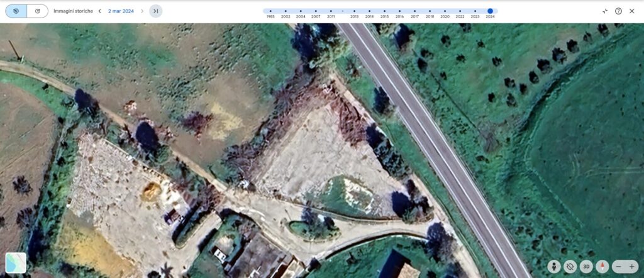This screenshot has width=644, height=278.
Task: Reset orientation with the compass icon
Action: click(x=602, y=266)
